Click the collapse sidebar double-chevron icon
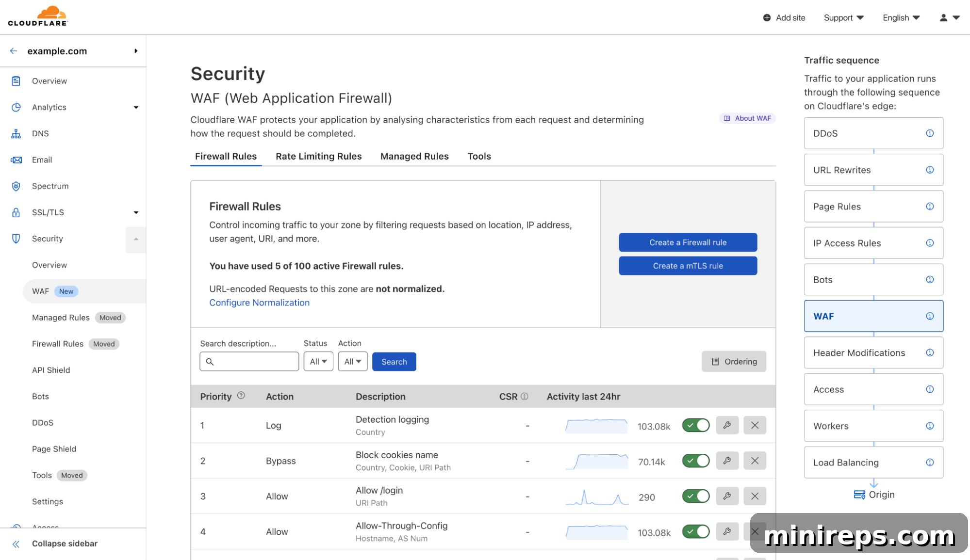The image size is (970, 560). (x=16, y=544)
